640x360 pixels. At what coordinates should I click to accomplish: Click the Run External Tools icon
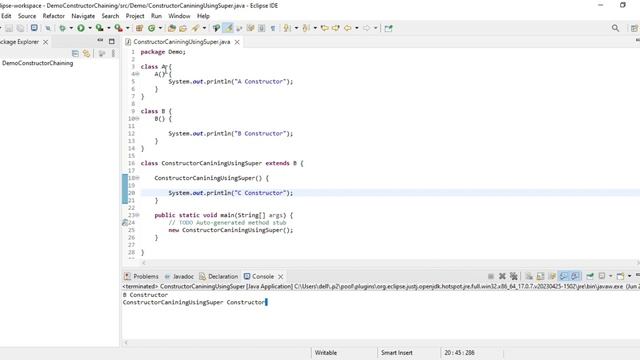point(118,28)
